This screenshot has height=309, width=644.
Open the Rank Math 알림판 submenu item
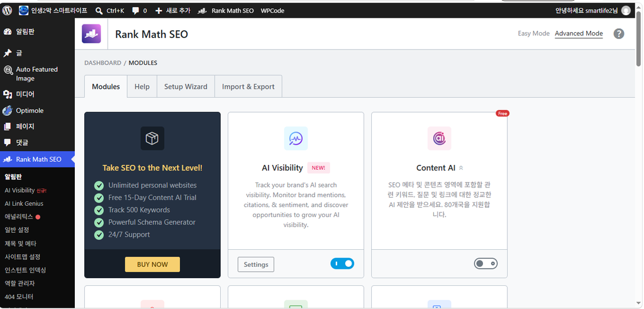coord(13,177)
